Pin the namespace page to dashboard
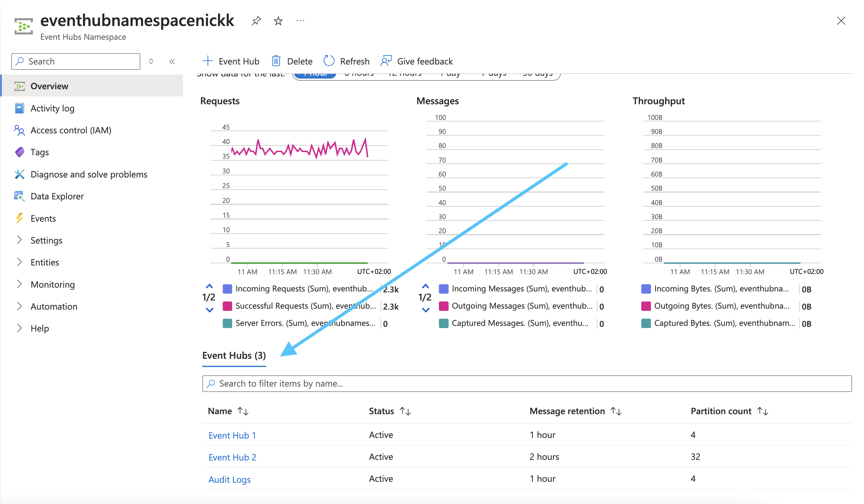 click(256, 21)
